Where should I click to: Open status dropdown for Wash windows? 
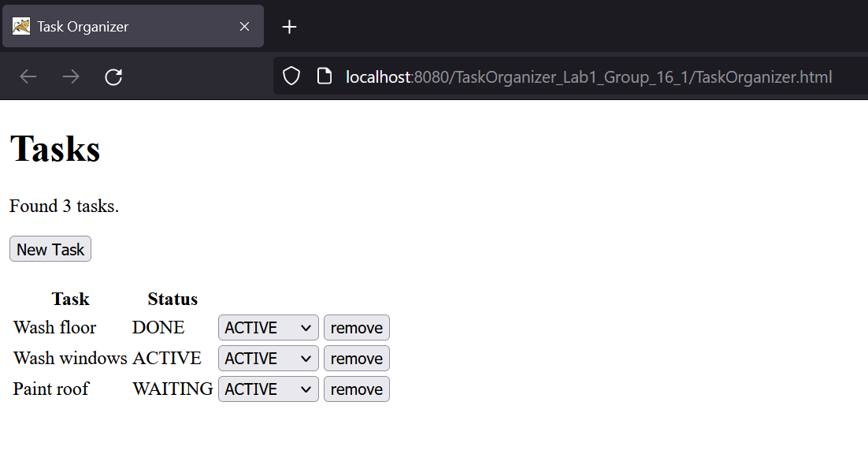pos(269,358)
